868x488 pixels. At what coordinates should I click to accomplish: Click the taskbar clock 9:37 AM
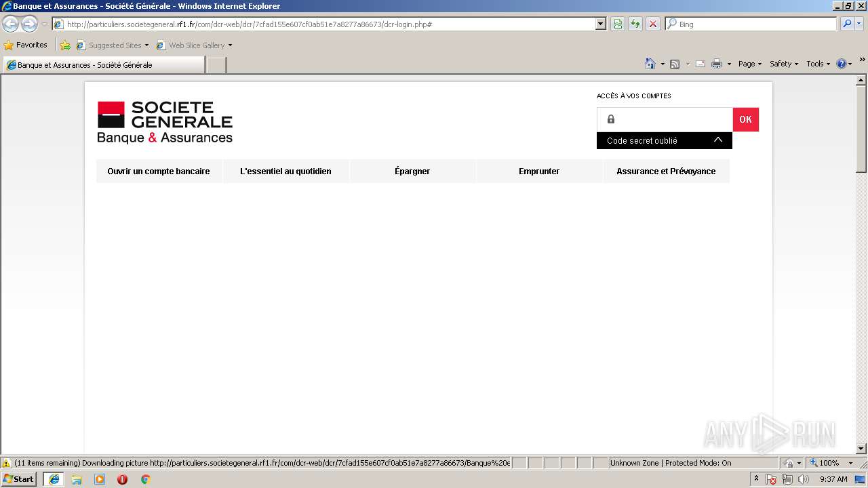point(833,479)
